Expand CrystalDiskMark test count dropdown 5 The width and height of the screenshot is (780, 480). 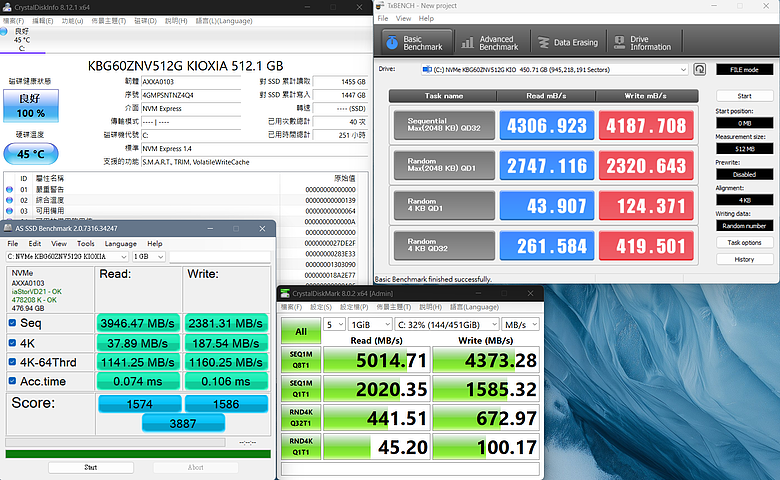pos(334,325)
